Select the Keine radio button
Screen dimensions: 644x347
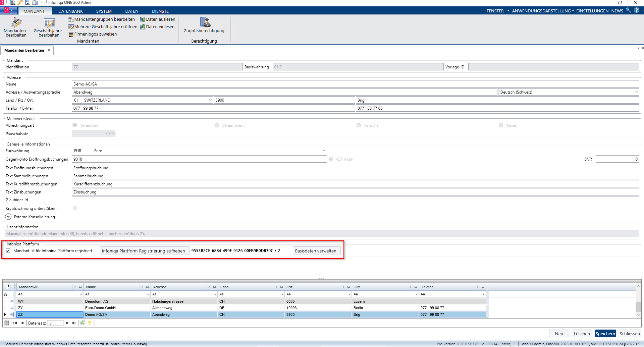click(501, 125)
